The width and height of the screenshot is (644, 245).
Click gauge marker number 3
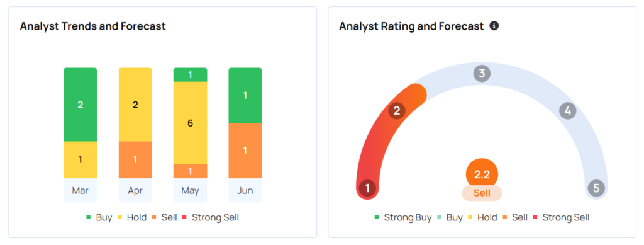coord(482,74)
